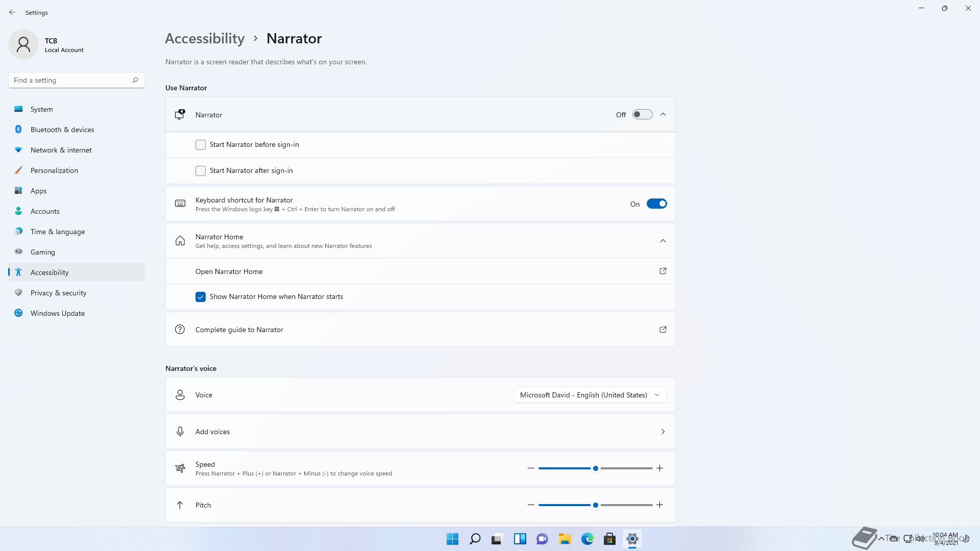
Task: Click the keyboard icon beside Keyboard shortcut for Narrator
Action: [180, 204]
